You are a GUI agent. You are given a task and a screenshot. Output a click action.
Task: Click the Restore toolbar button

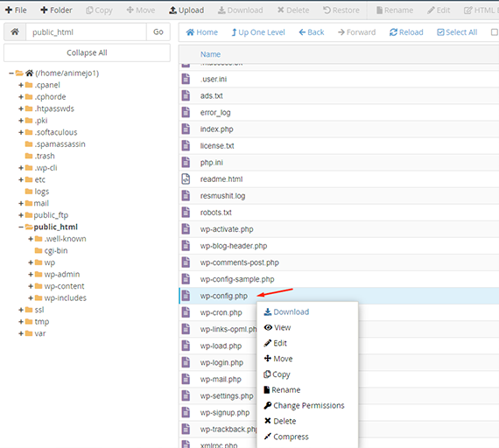click(x=341, y=10)
